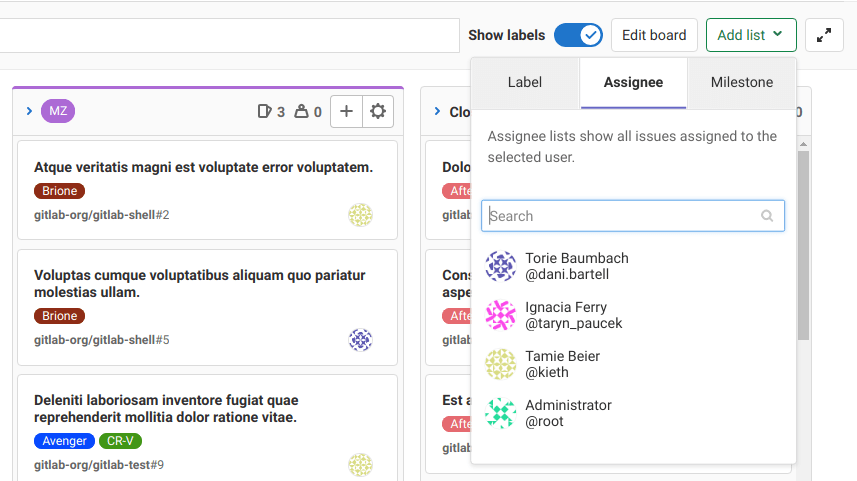
Task: Open the Add list dropdown
Action: point(750,35)
